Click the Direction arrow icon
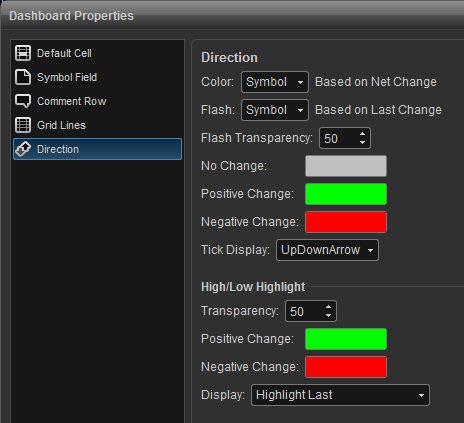 click(x=23, y=149)
